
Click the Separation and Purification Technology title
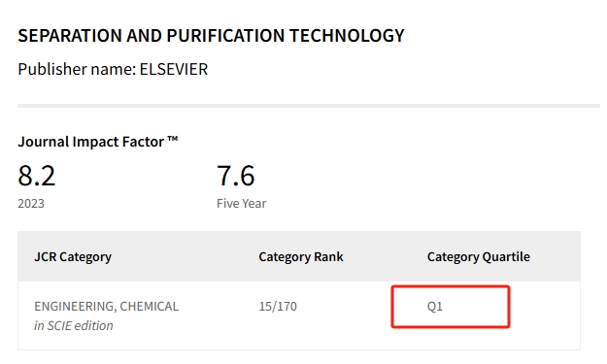click(x=211, y=36)
